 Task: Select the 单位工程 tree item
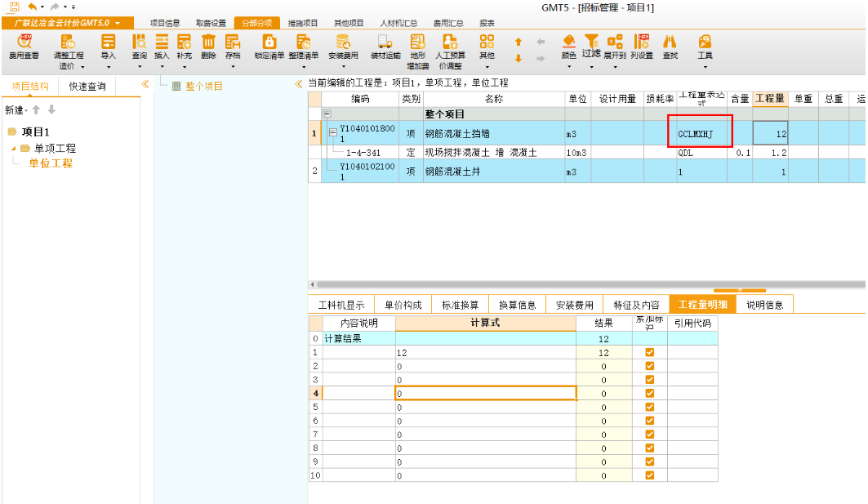tap(51, 163)
